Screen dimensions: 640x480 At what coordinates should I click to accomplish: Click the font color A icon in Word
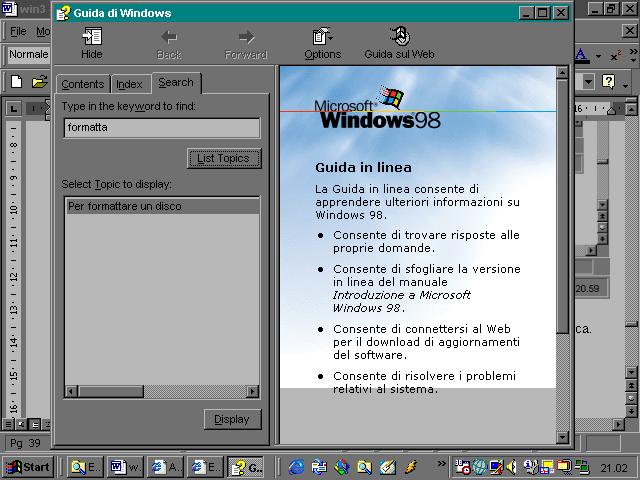coord(582,55)
